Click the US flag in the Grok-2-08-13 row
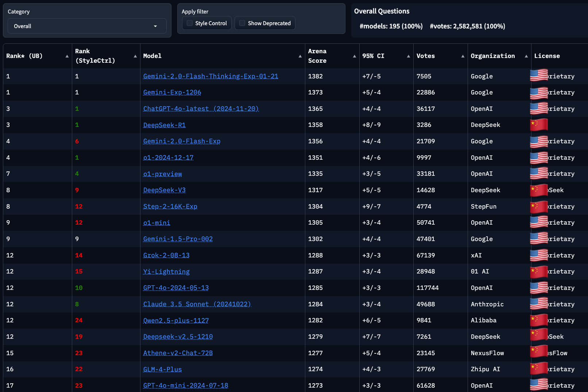 pyautogui.click(x=539, y=255)
